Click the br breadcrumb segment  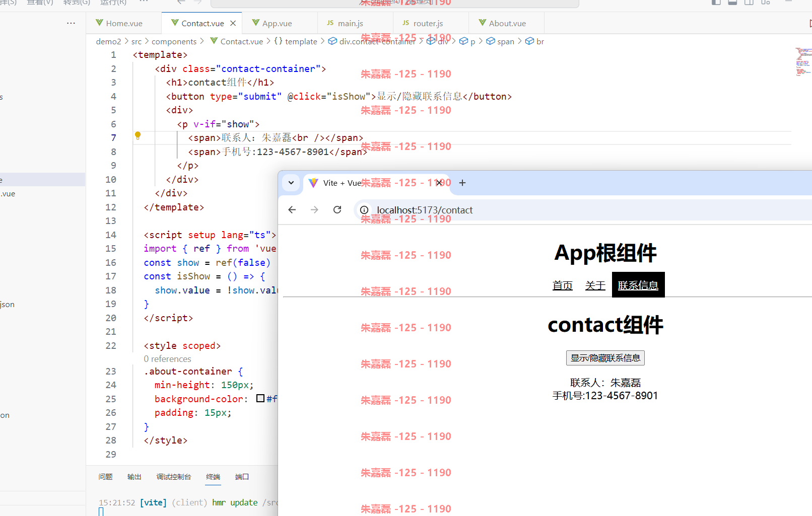[x=540, y=41]
